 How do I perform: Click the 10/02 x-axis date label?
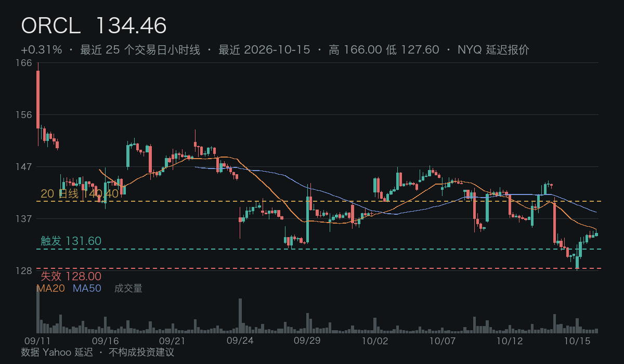click(x=375, y=341)
